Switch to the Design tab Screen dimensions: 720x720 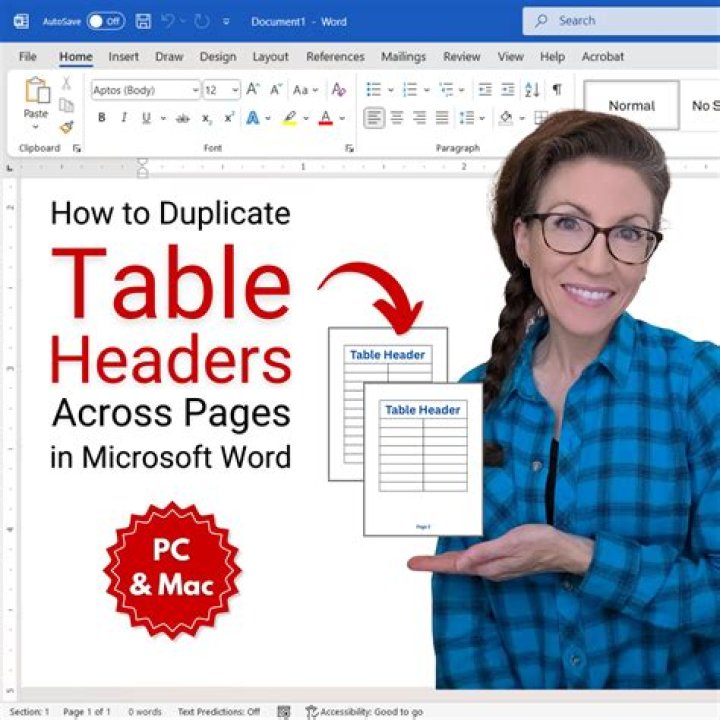218,56
